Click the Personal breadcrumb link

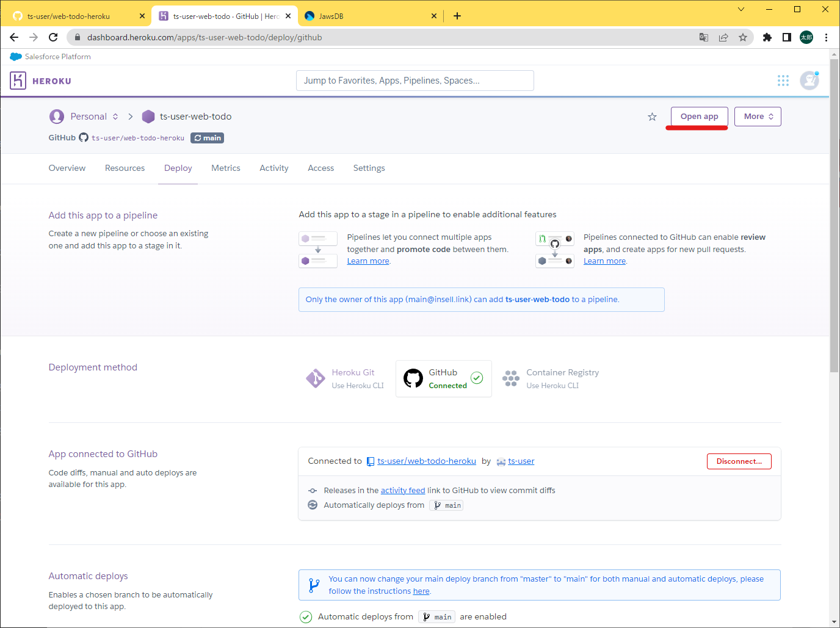click(89, 117)
